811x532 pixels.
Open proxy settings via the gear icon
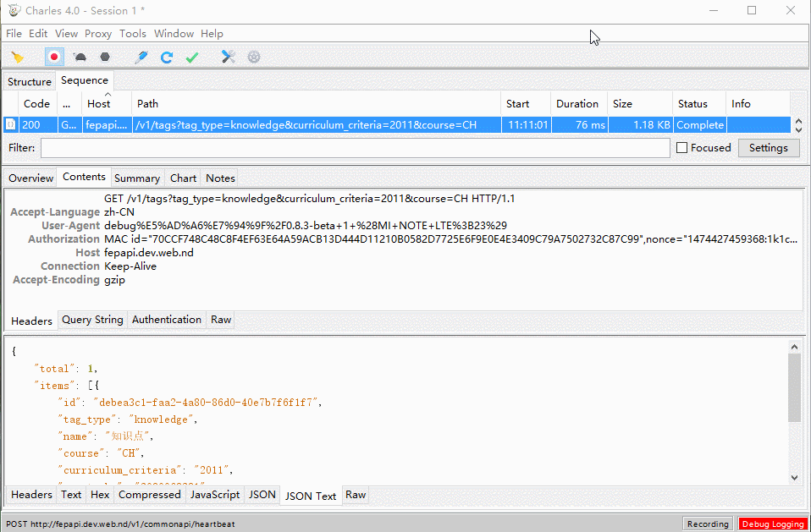[x=253, y=57]
